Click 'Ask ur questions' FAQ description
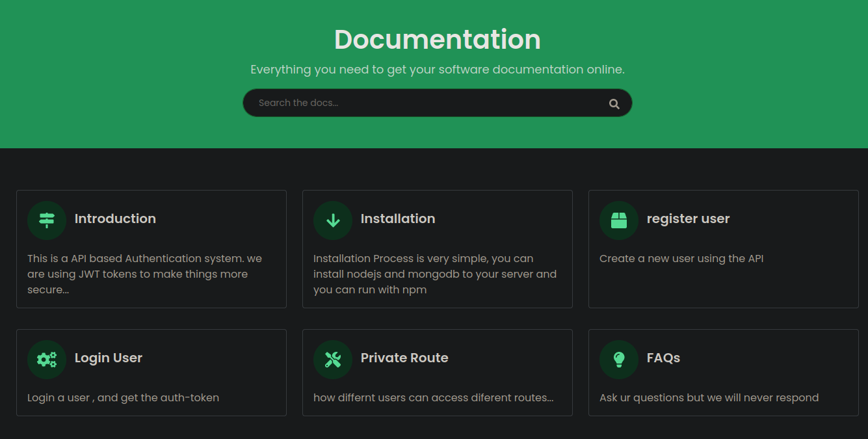Viewport: 868px width, 439px height. tap(709, 398)
